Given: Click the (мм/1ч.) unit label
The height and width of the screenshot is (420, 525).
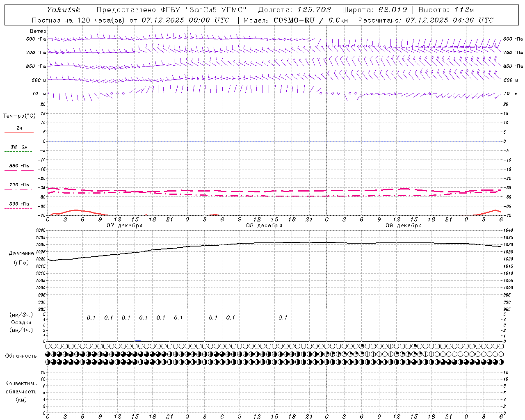Looking at the screenshot, I should (x=21, y=330).
